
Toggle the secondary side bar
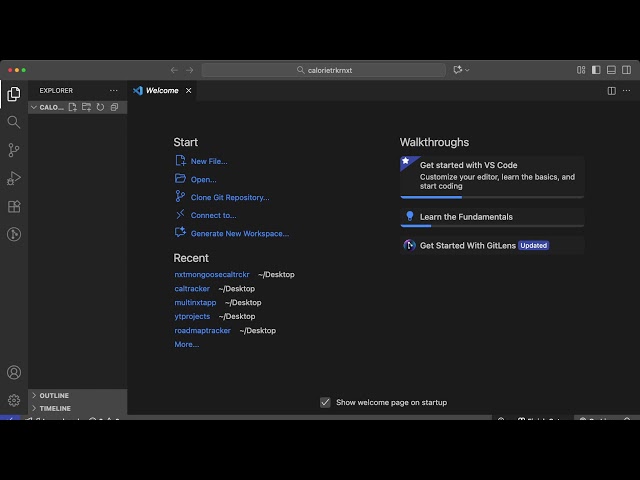[627, 70]
